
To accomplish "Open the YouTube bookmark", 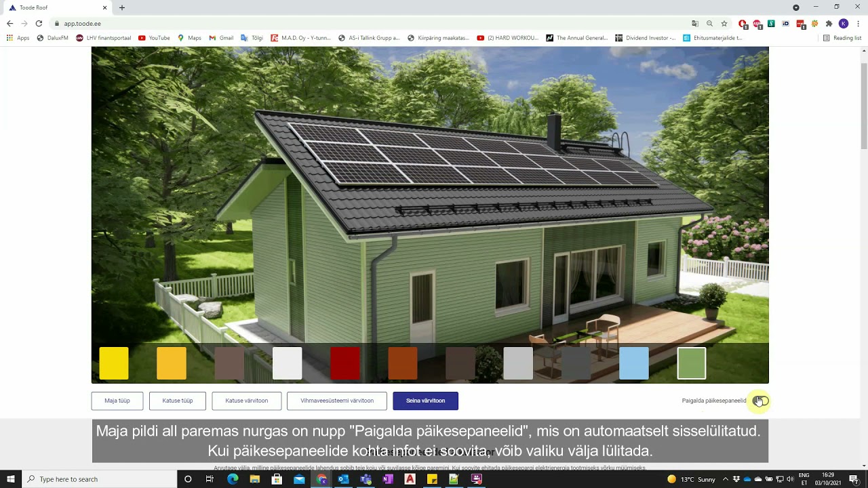I will pos(154,38).
